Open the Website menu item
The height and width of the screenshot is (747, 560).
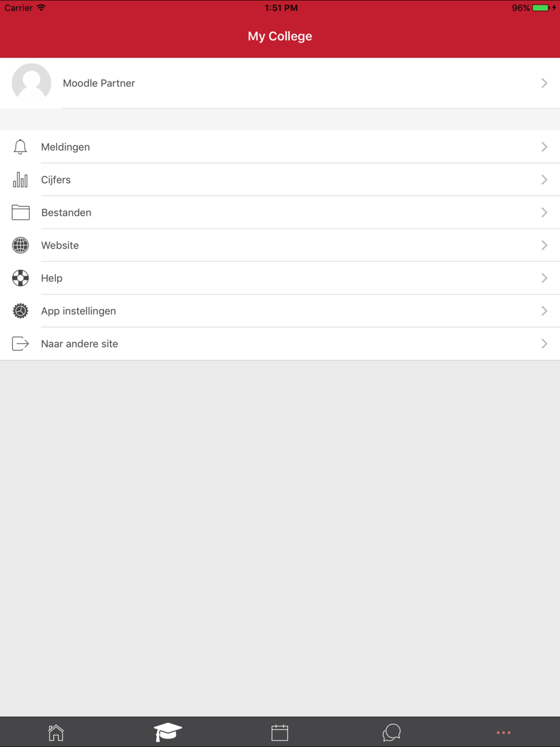pyautogui.click(x=60, y=245)
